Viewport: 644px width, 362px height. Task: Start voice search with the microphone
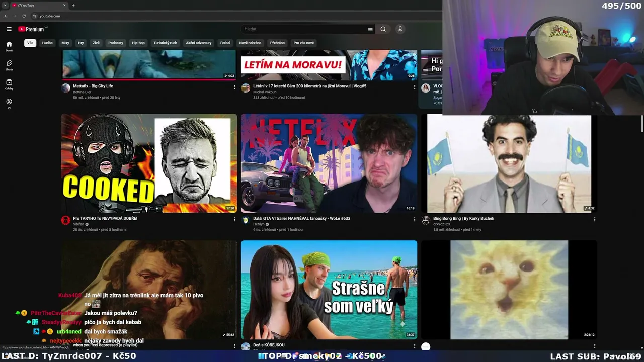(400, 29)
